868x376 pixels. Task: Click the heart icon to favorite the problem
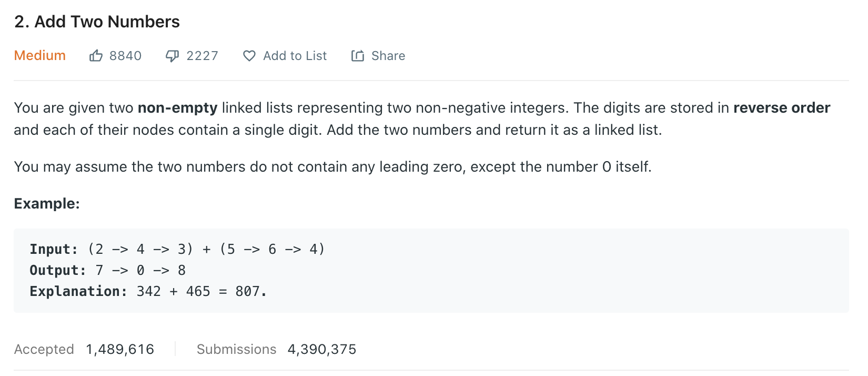click(249, 56)
